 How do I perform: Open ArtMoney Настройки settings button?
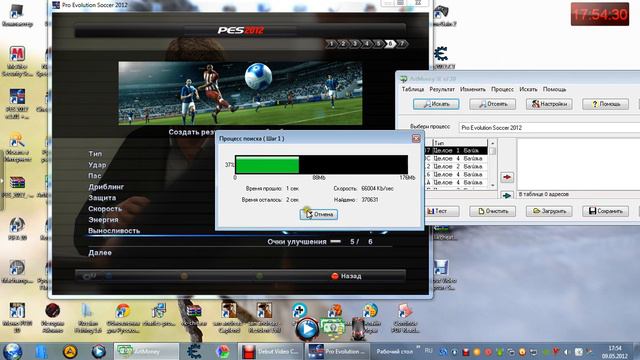549,104
